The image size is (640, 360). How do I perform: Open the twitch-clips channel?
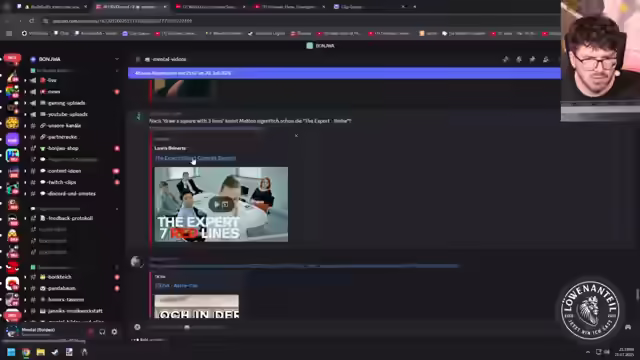(61, 182)
